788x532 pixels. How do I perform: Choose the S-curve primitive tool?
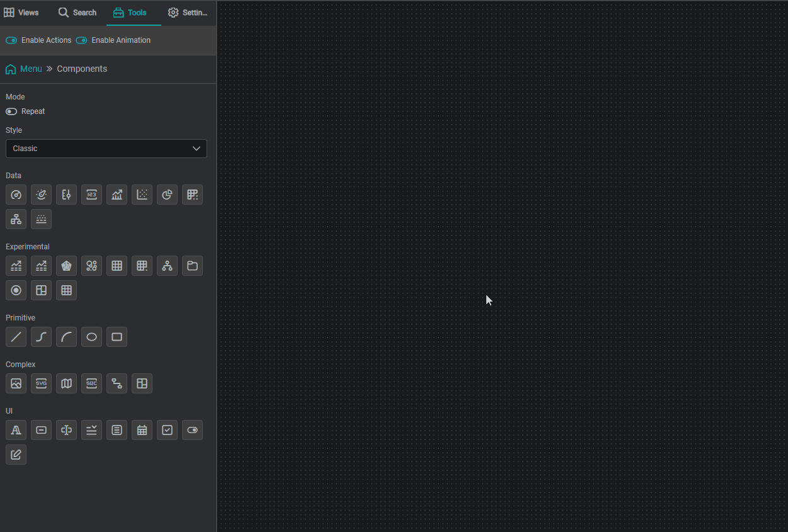(x=42, y=337)
